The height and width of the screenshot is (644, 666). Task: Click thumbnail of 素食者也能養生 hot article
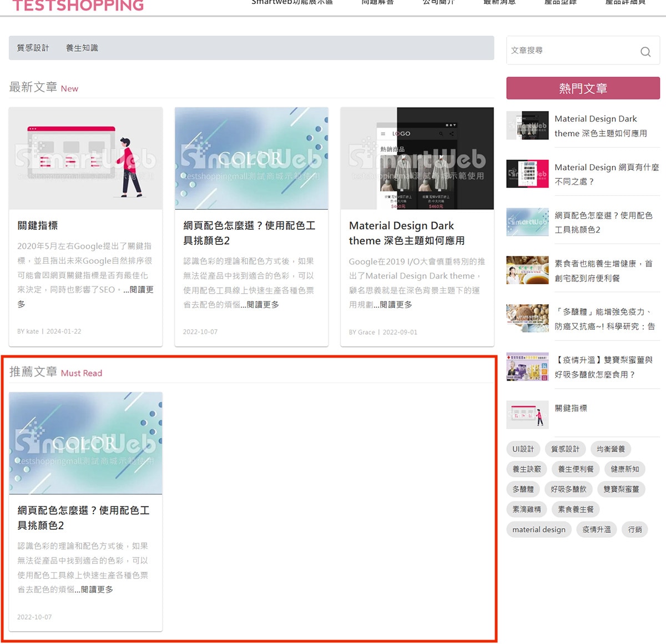click(527, 270)
